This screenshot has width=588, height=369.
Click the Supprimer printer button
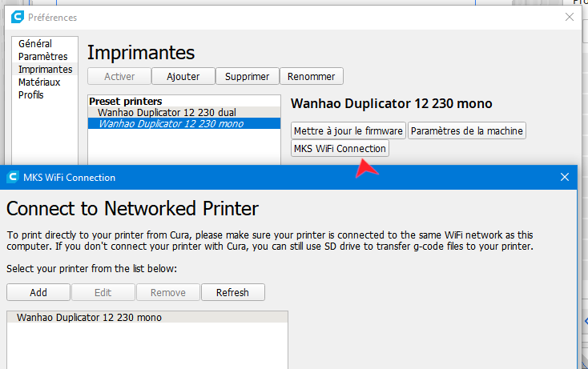pyautogui.click(x=247, y=76)
